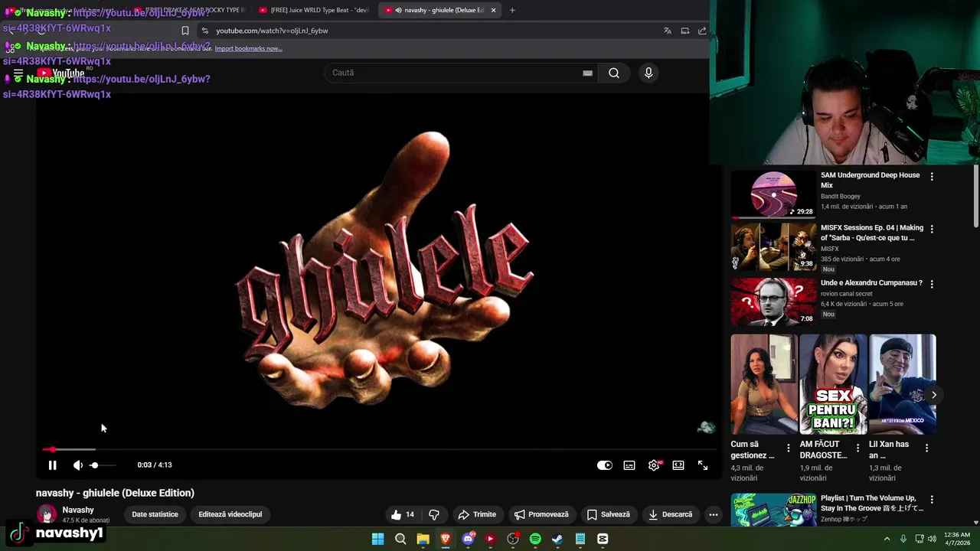This screenshot has width=980, height=551.
Task: Pause the video with the pause button
Action: (52, 465)
